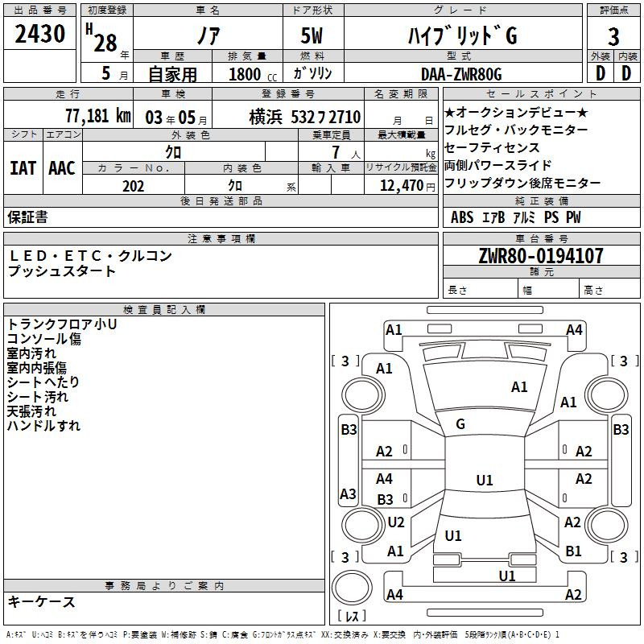644x644 pixels.
Task: Click the 車台番号 header
Action: point(541,238)
